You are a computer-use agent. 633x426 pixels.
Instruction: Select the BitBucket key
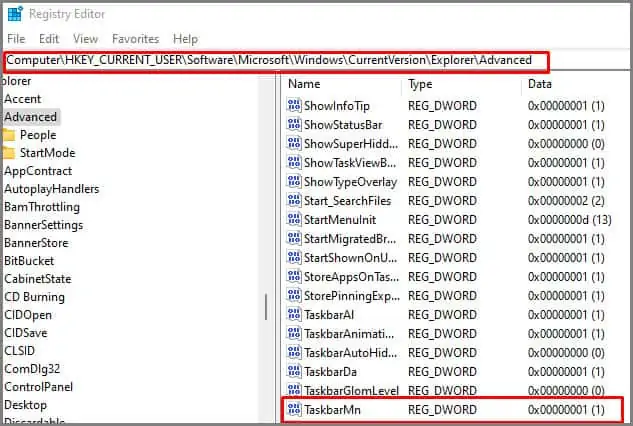pyautogui.click(x=29, y=261)
